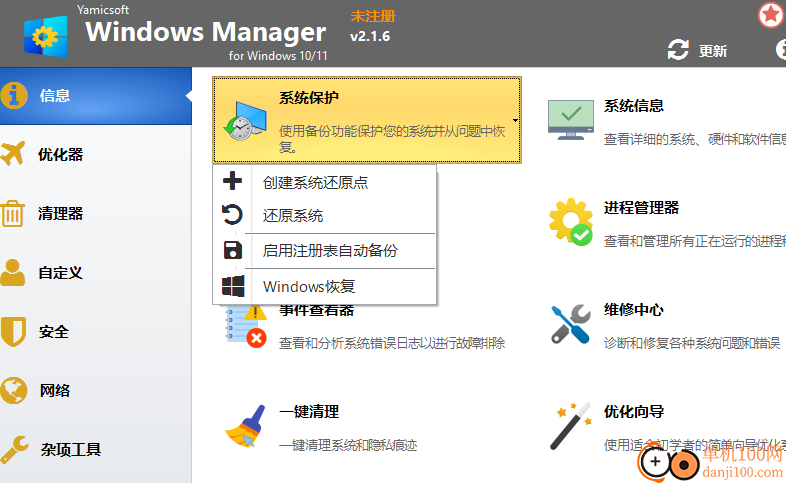Open the 系统信息 tile title
Image resolution: width=786 pixels, height=483 pixels.
coord(634,106)
